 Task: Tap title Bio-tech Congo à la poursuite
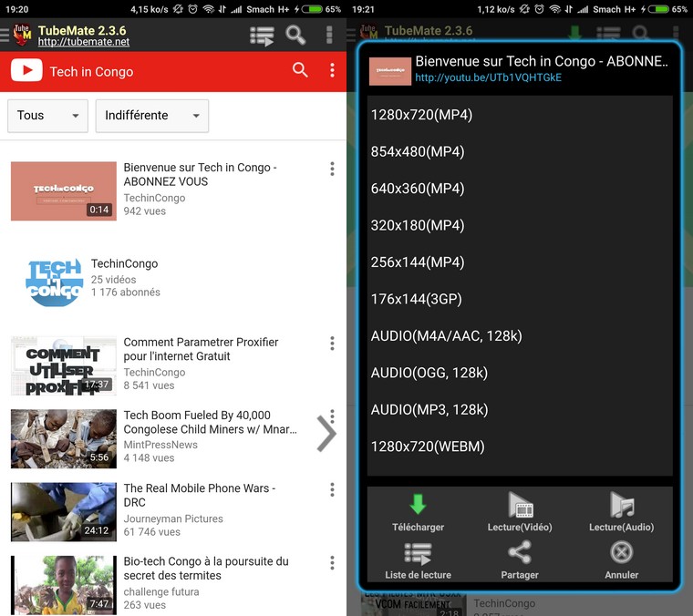click(206, 569)
